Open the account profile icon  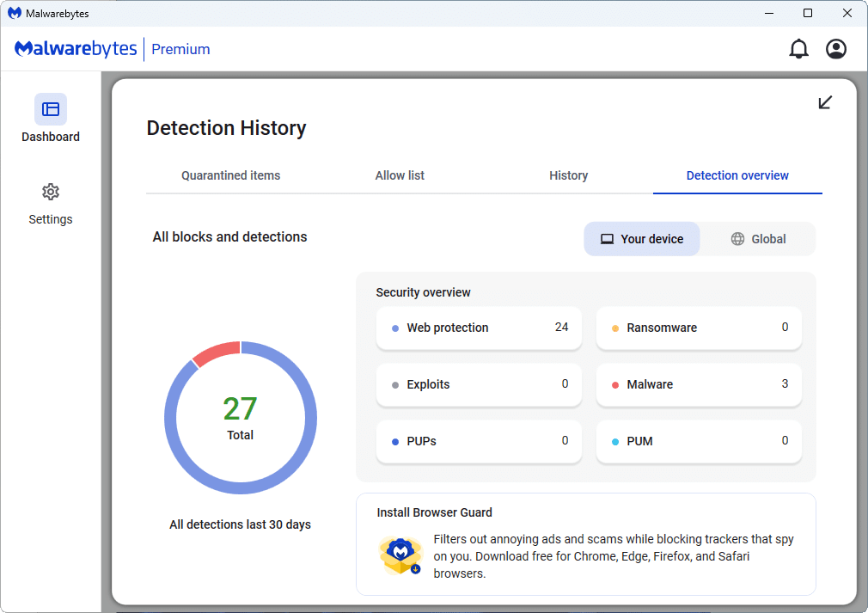(x=836, y=49)
